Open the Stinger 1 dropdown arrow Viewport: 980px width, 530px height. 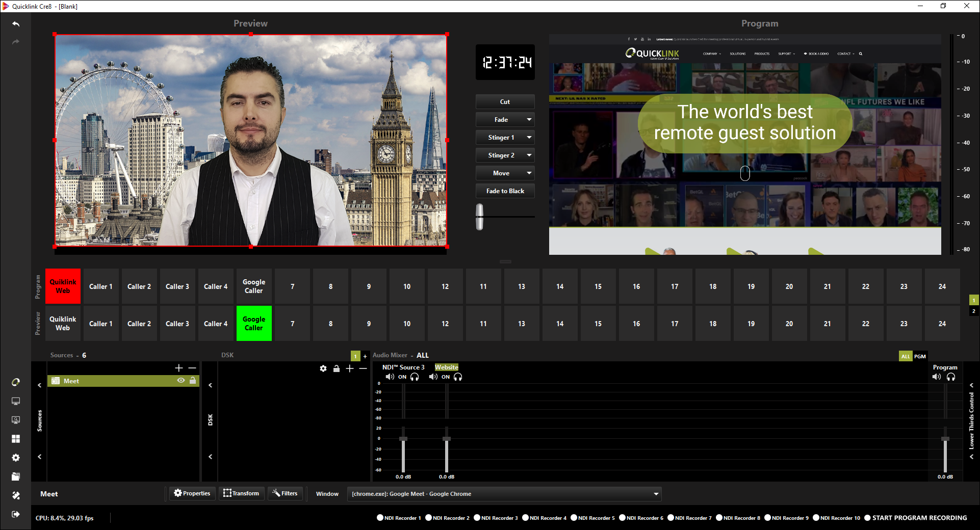(x=529, y=138)
